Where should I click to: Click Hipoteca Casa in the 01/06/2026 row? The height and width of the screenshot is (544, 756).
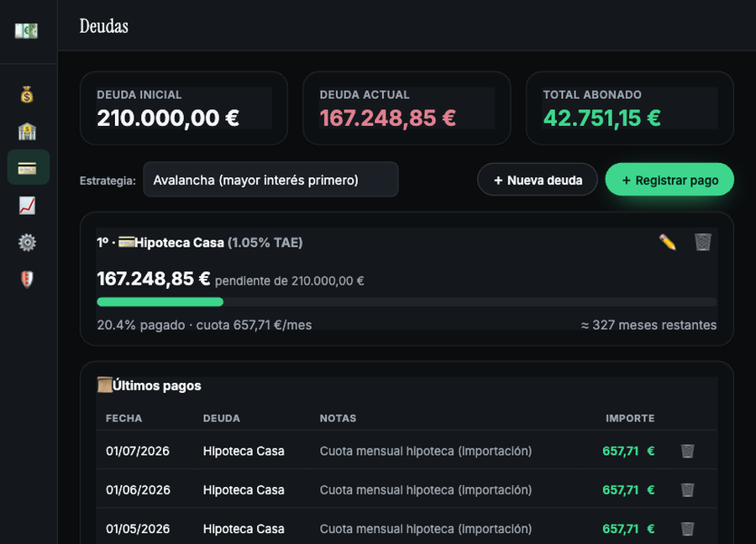(x=244, y=490)
